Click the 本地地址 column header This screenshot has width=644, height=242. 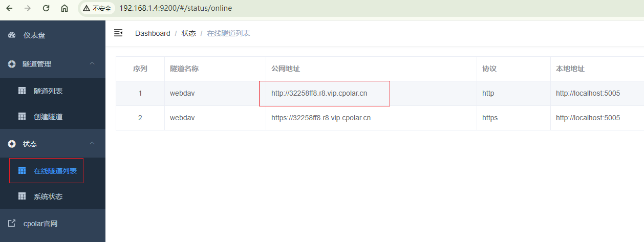(x=570, y=69)
